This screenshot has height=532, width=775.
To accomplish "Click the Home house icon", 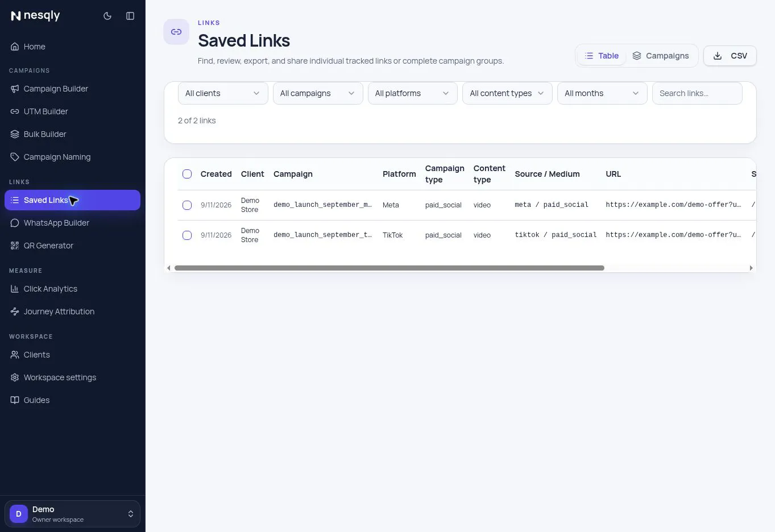I will (15, 47).
